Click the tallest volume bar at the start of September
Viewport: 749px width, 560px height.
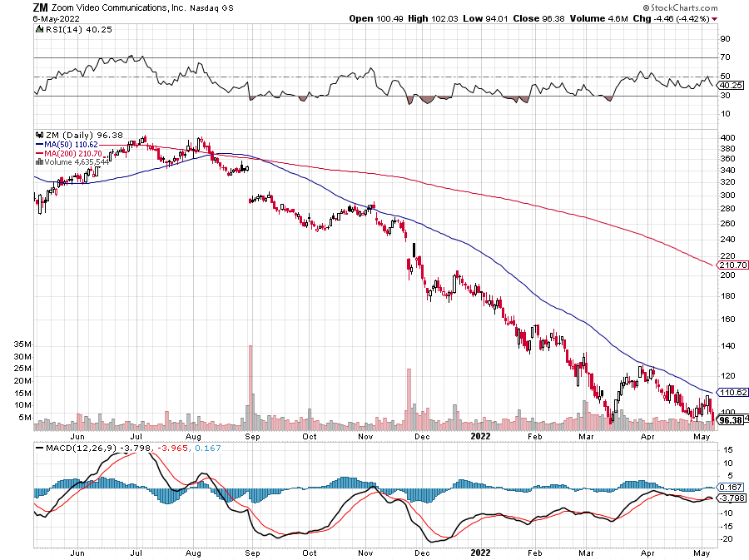[250, 387]
